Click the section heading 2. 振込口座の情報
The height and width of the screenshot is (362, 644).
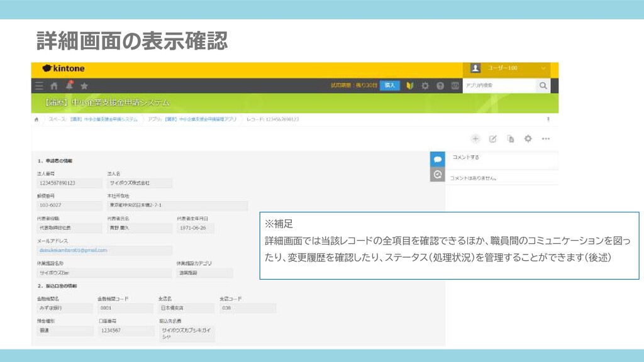pos(57,286)
